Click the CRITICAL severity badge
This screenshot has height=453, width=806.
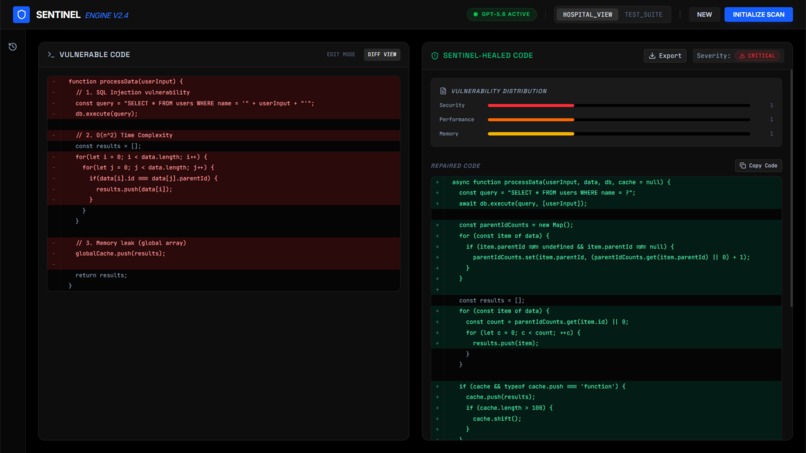757,56
